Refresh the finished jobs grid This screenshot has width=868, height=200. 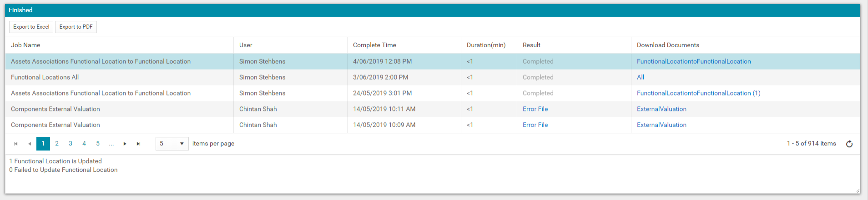coord(849,144)
